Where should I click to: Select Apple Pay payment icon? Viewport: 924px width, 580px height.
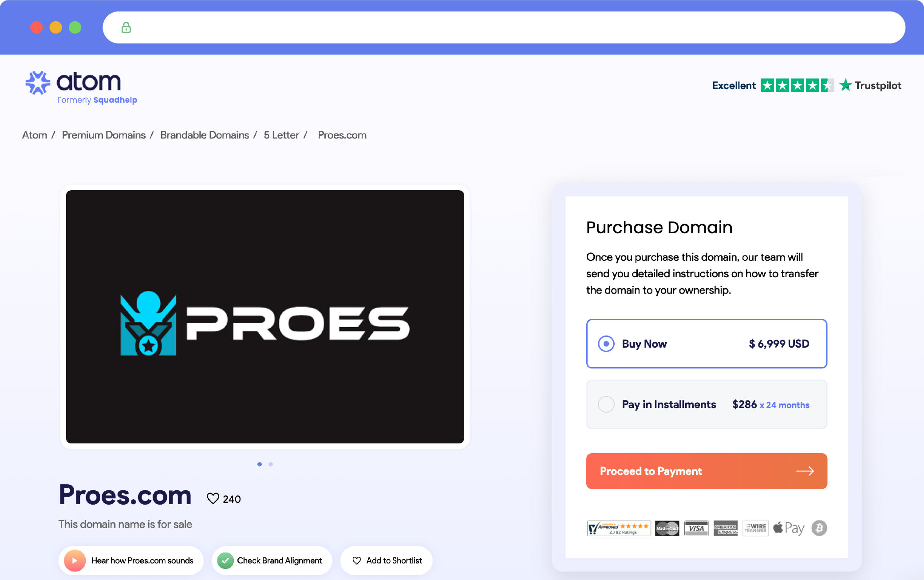[x=789, y=528]
